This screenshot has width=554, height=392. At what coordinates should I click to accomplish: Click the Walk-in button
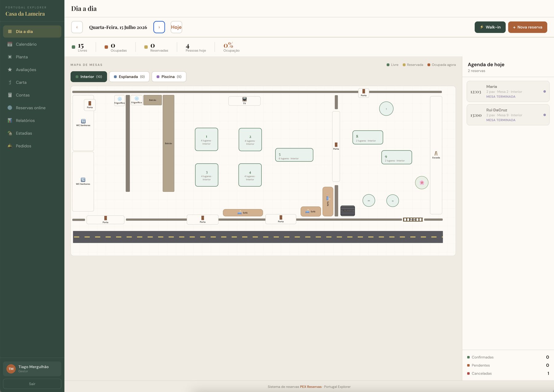click(490, 27)
